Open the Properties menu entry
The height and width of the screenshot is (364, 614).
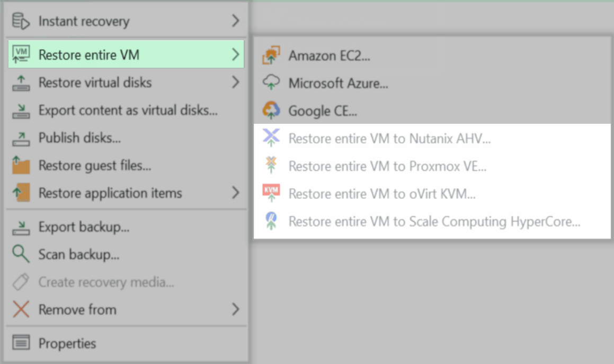[67, 343]
